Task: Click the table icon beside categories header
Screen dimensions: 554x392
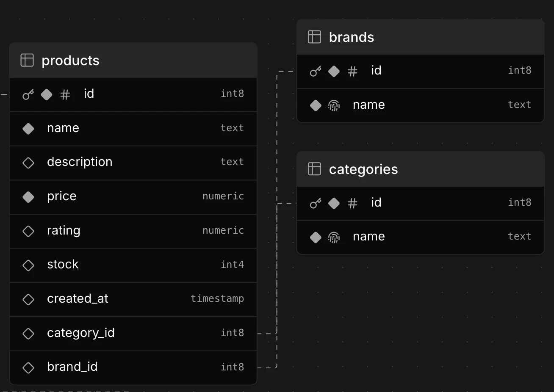Action: tap(315, 168)
